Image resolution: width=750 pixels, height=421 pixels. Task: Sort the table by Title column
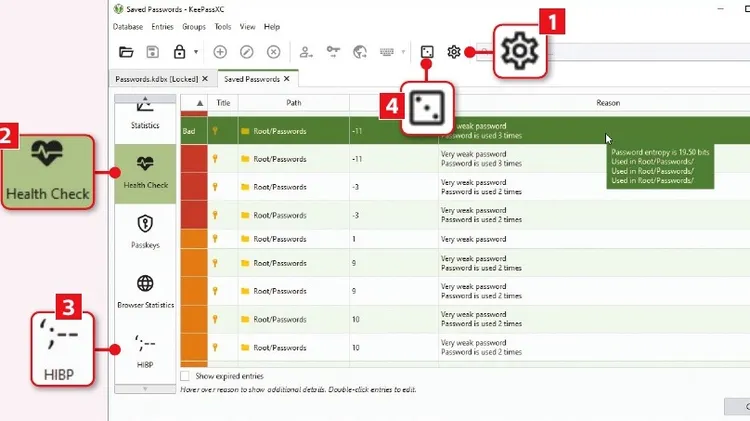point(223,103)
